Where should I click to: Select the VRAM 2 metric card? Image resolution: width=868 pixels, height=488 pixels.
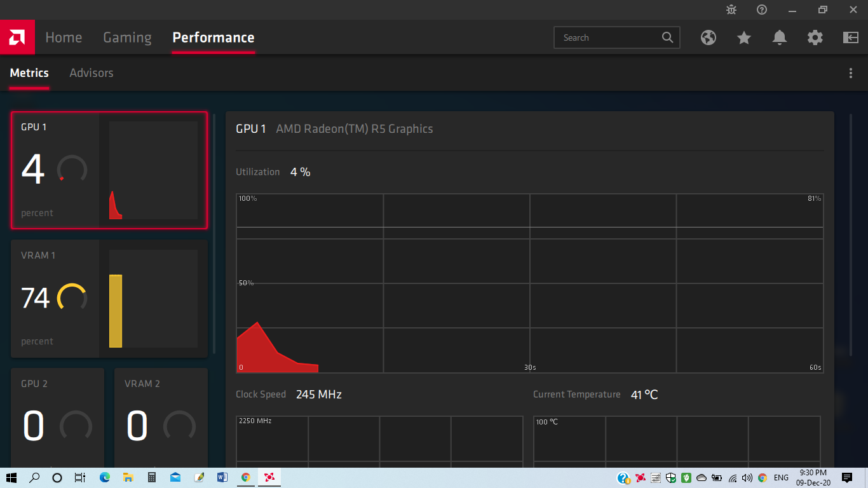coord(161,418)
